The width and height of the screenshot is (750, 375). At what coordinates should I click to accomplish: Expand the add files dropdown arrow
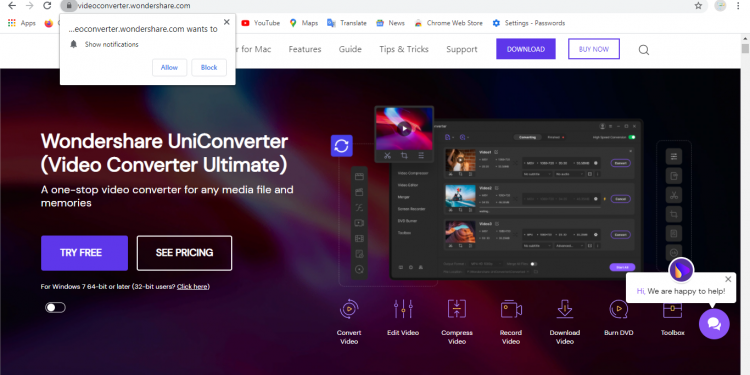point(453,138)
